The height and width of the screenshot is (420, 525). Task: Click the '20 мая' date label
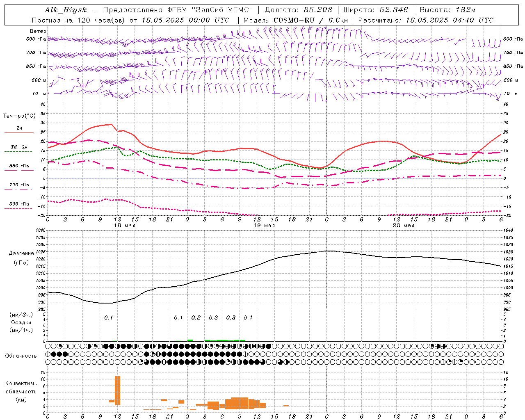tap(403, 226)
